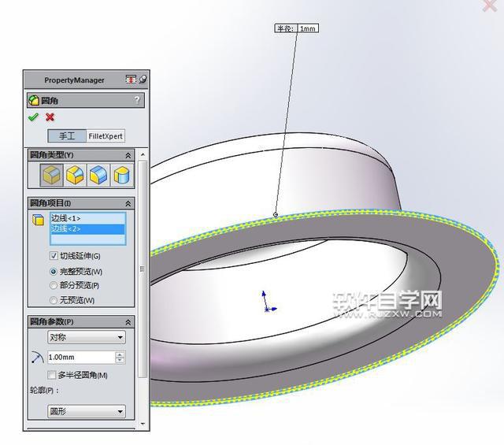Click the panel scrollbar down arrow
Screen dimensions: 504x445
143,425
